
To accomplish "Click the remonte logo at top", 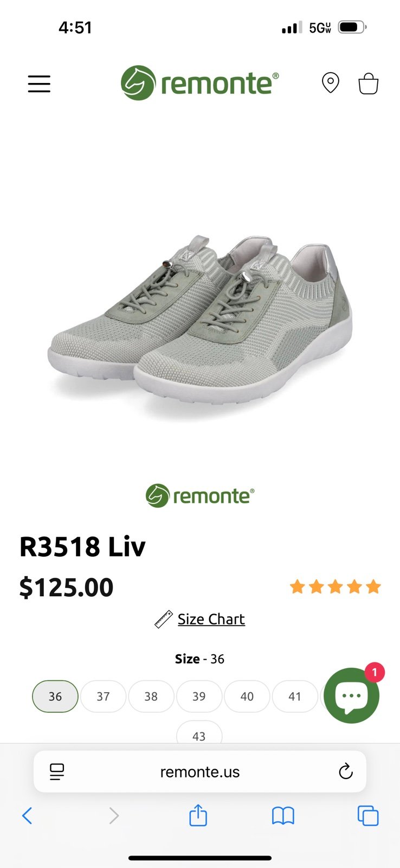I will 199,83.
